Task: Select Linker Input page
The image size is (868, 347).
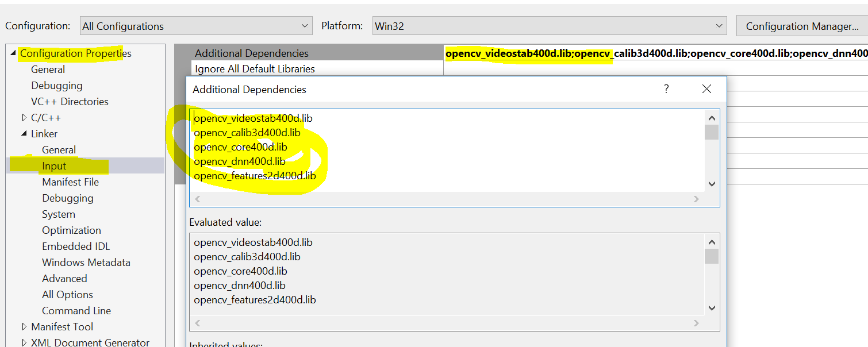Action: point(54,166)
